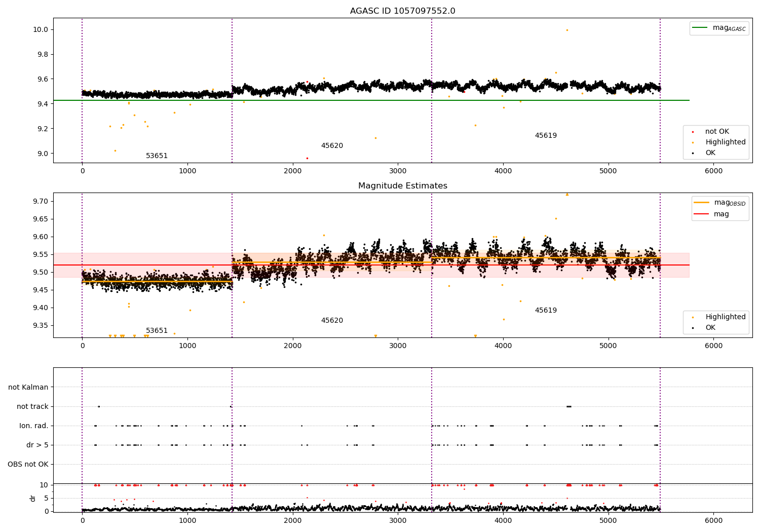
Task: Select "not OK" legend entry in top plot
Action: [x=717, y=132]
